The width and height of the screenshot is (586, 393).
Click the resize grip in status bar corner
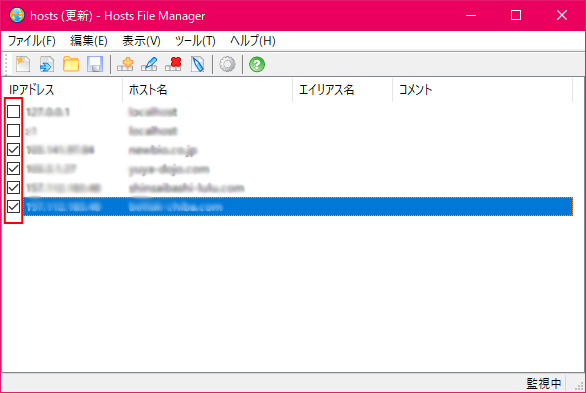point(579,386)
